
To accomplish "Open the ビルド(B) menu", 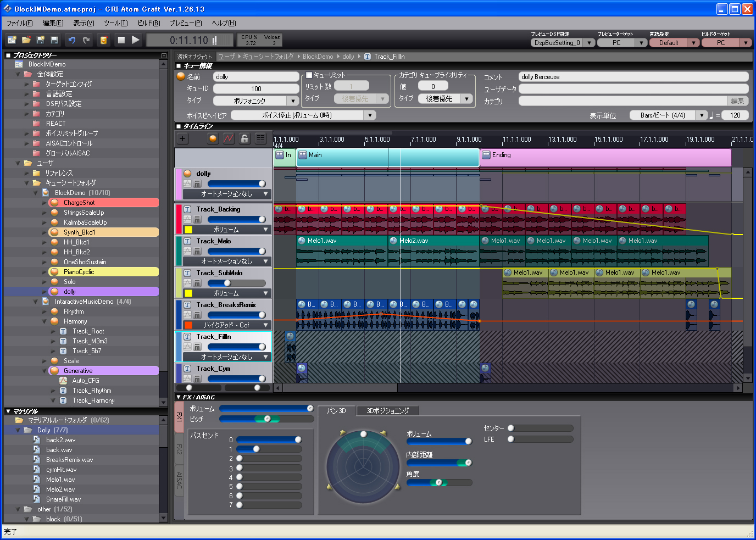I will tap(148, 23).
